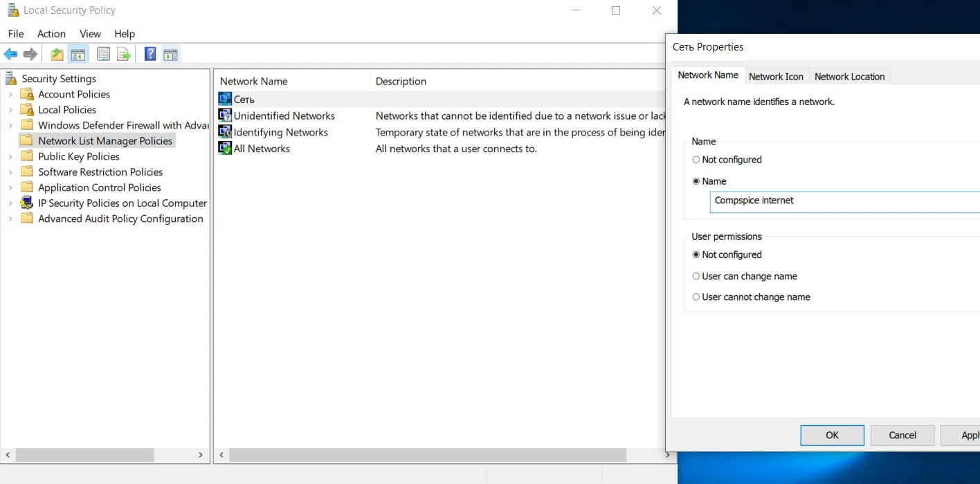The width and height of the screenshot is (980, 484).
Task: Click list pane scrollbar left arrow
Action: (x=221, y=455)
